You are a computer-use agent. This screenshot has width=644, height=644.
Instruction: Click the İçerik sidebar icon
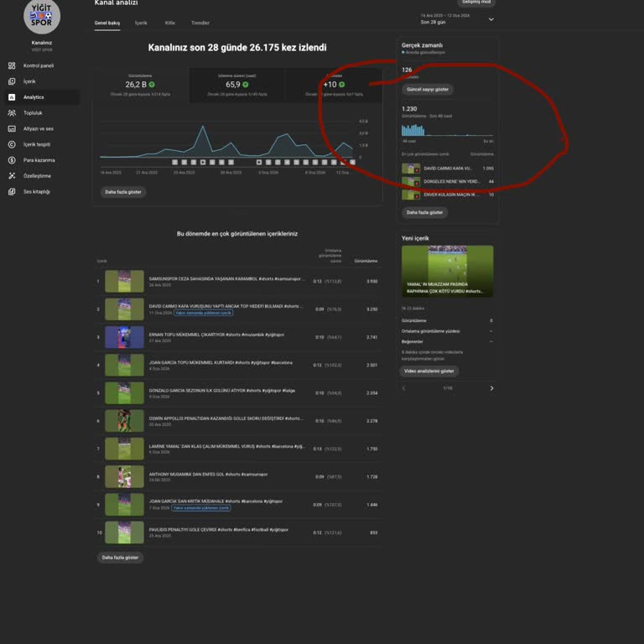pyautogui.click(x=12, y=81)
